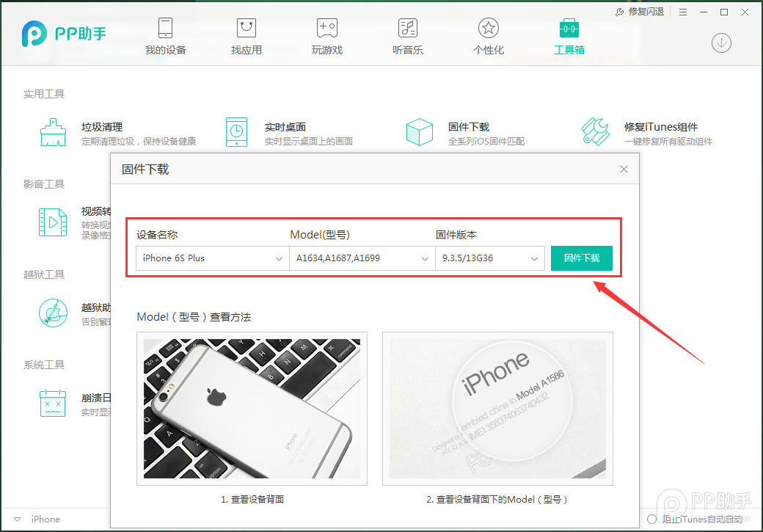Click the 2. 查看设备背面下的Model caption

tap(497, 500)
